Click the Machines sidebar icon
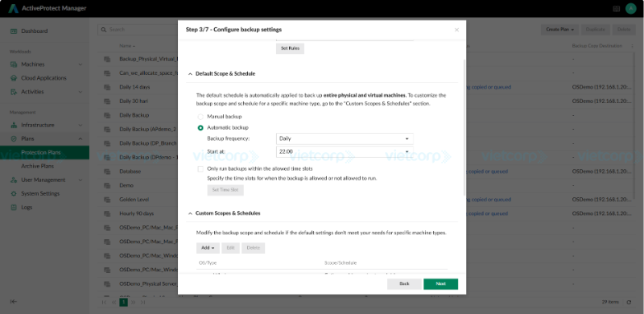Viewport: 644px width, 314px height. [x=14, y=64]
